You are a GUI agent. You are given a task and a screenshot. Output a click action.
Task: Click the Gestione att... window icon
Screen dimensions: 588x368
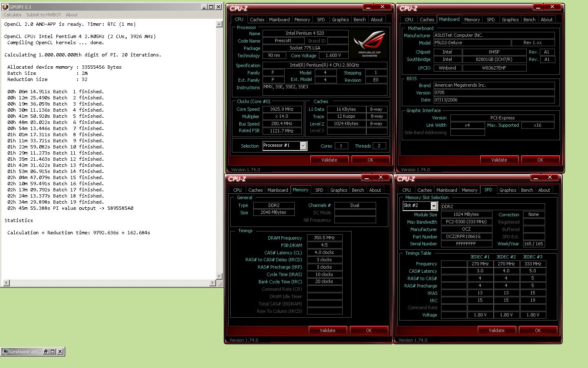[5, 352]
